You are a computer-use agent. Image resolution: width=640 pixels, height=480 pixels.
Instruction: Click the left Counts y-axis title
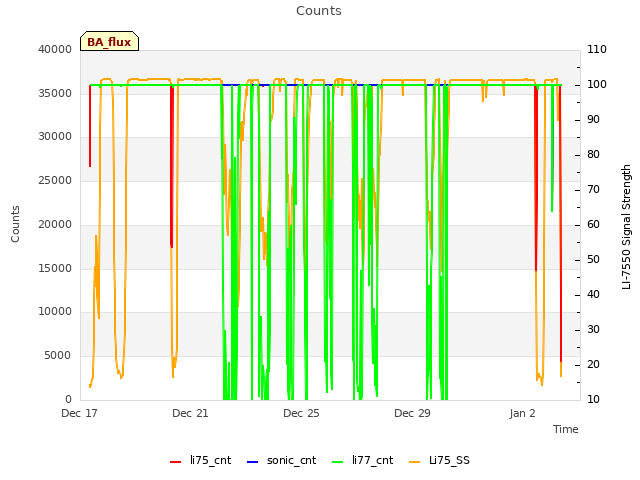pyautogui.click(x=15, y=224)
